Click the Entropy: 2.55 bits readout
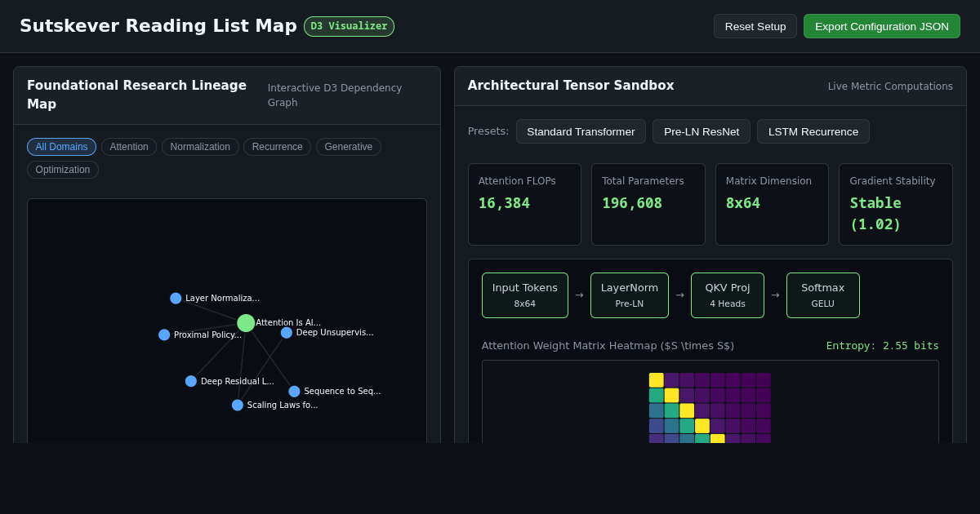 tap(883, 346)
